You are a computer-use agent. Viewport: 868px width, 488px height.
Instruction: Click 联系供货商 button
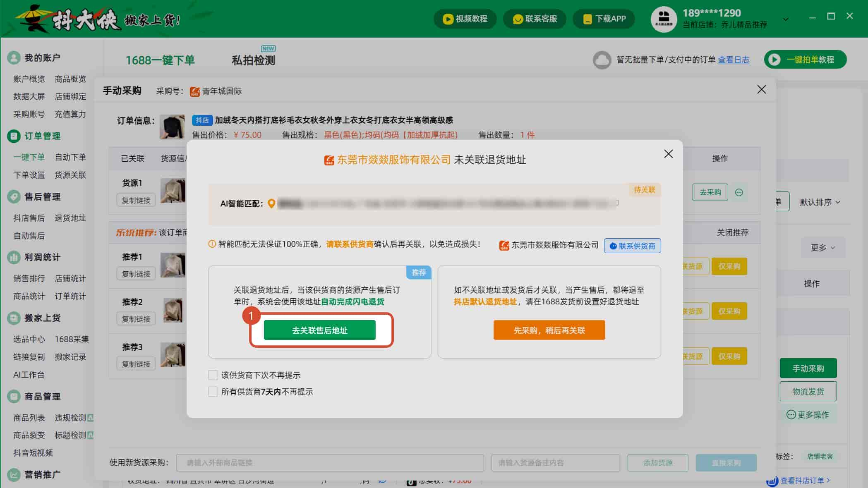coord(632,246)
